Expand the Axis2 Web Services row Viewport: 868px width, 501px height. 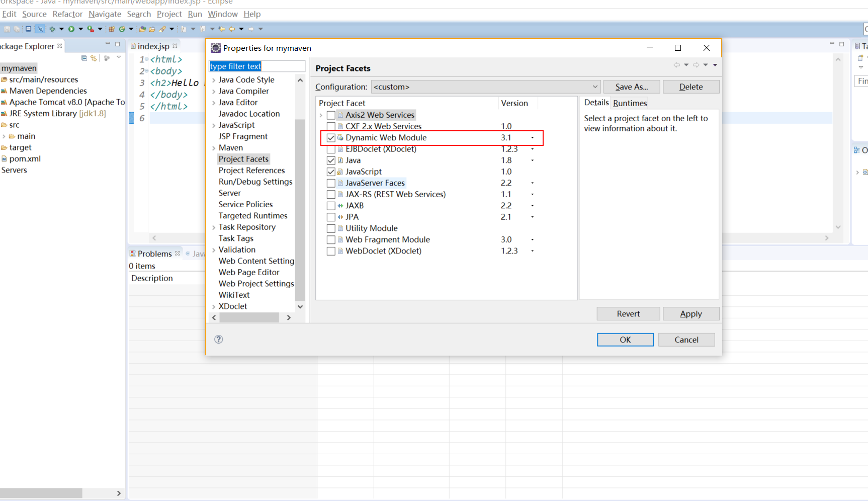tap(321, 115)
